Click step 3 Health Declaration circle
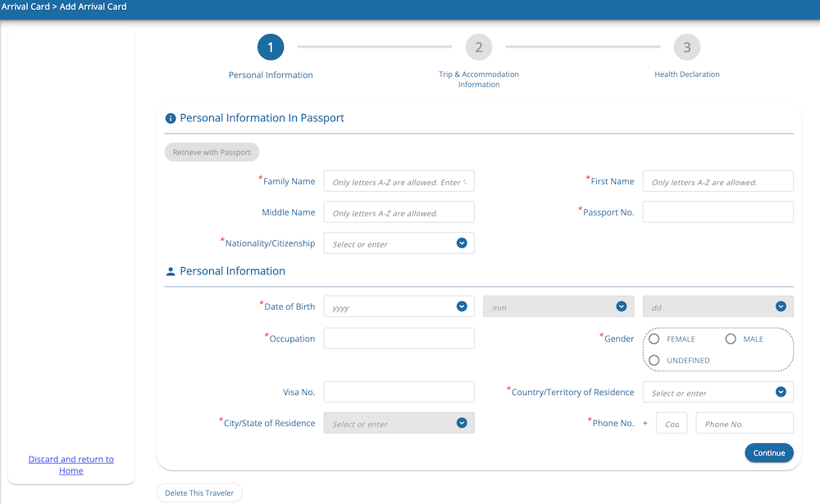Viewport: 820px width, 504px height. 686,47
